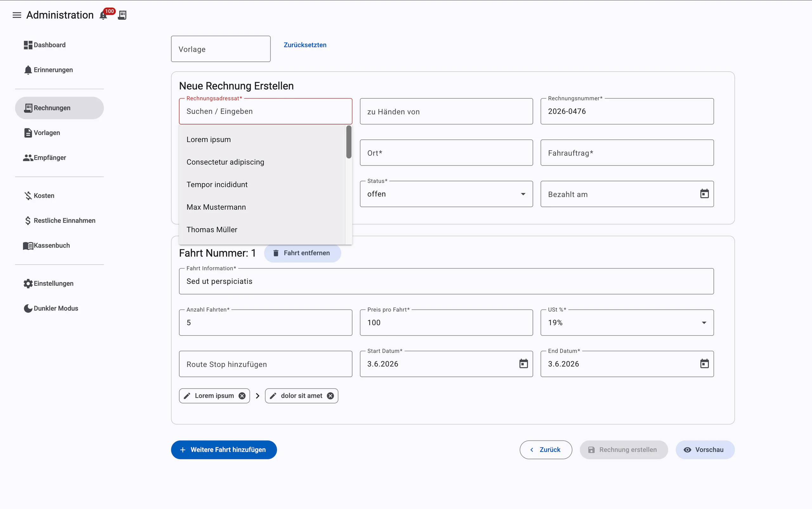Open Kassenbuch in the sidebar
The width and height of the screenshot is (812, 509).
(x=59, y=246)
